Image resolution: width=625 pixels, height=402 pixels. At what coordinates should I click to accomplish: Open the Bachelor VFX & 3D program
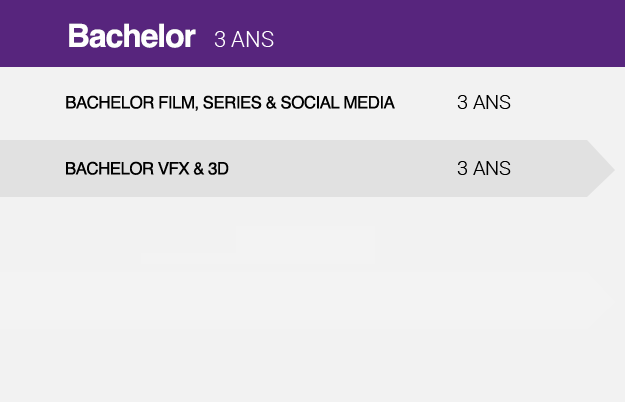click(x=147, y=169)
